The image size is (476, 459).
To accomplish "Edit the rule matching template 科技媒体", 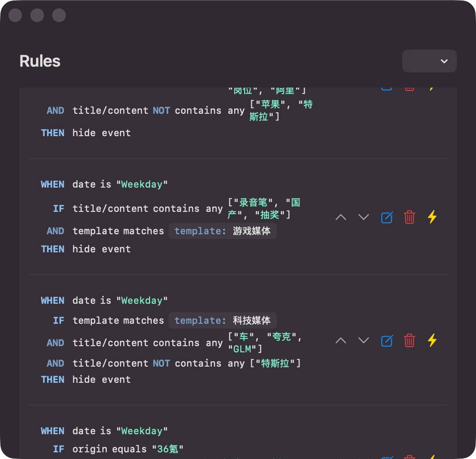I will (x=387, y=340).
